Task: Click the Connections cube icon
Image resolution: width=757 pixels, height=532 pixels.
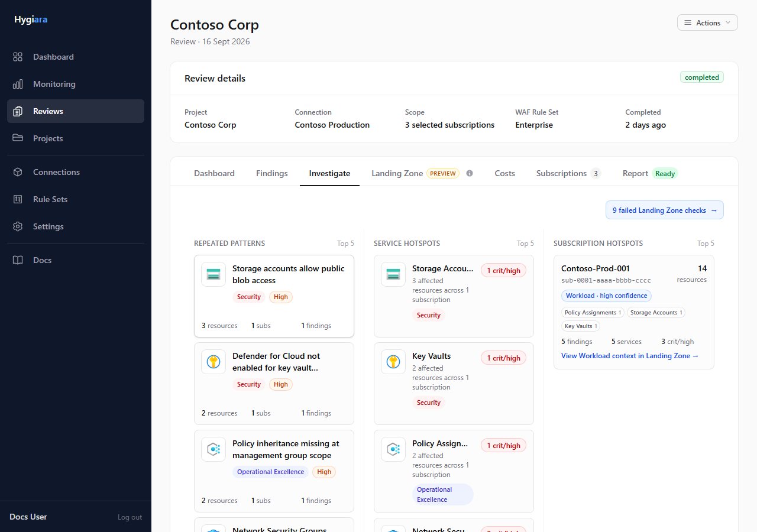Action: [18, 172]
